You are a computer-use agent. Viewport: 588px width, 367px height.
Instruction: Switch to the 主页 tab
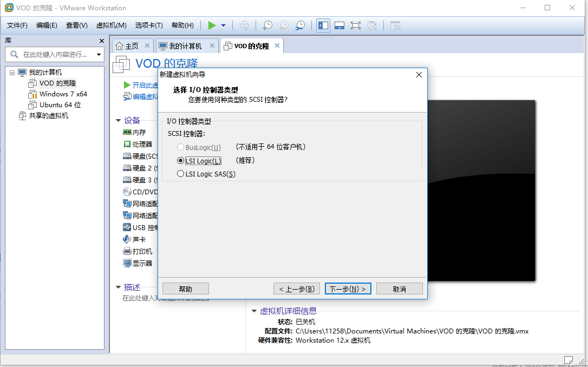[127, 46]
